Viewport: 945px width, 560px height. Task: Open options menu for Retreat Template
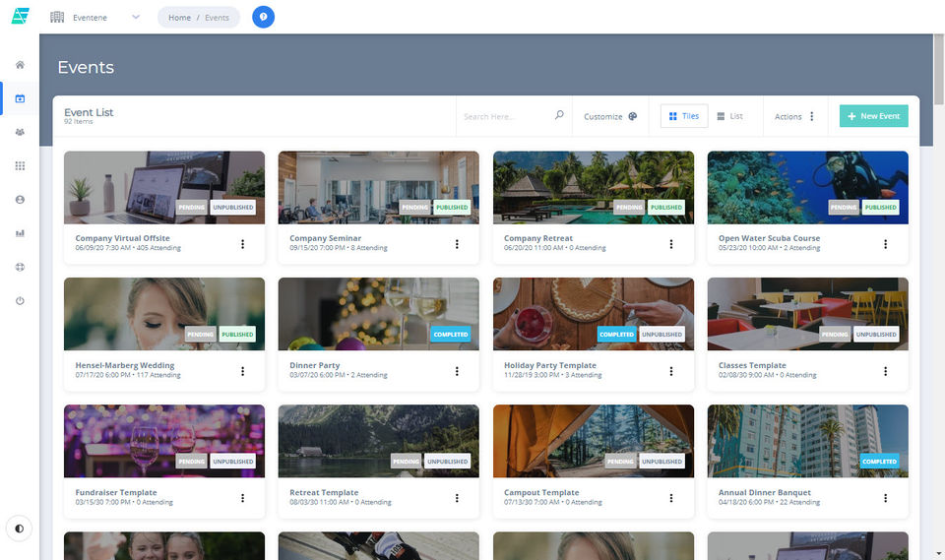coord(457,498)
